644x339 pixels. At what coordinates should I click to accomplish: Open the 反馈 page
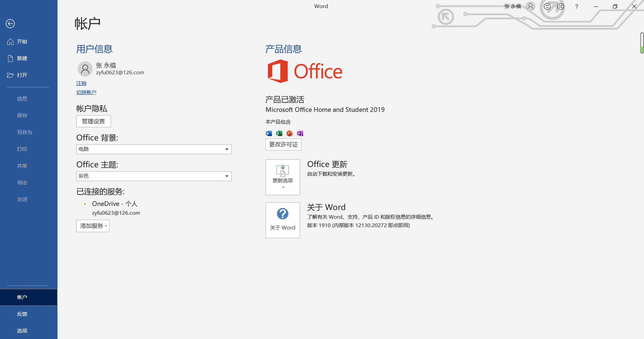point(29,314)
